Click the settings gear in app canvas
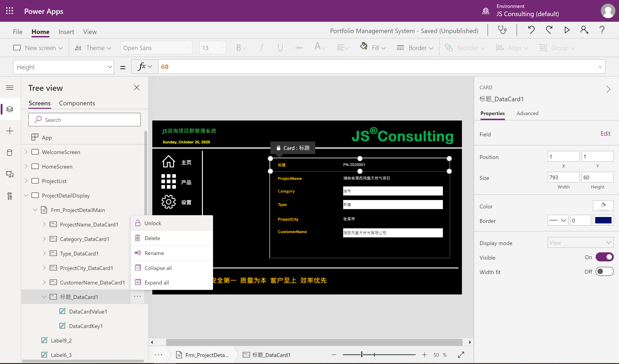Image resolution: width=619 pixels, height=364 pixels. click(168, 202)
